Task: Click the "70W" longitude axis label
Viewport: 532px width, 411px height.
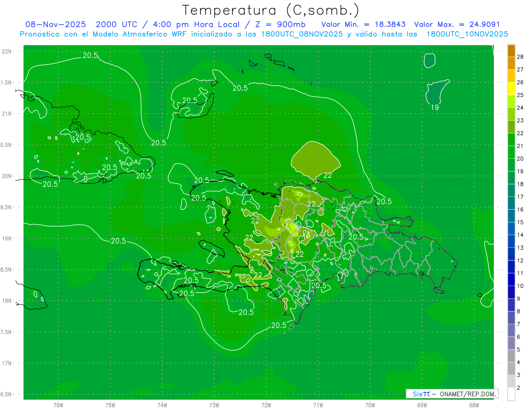Action: 370,405
